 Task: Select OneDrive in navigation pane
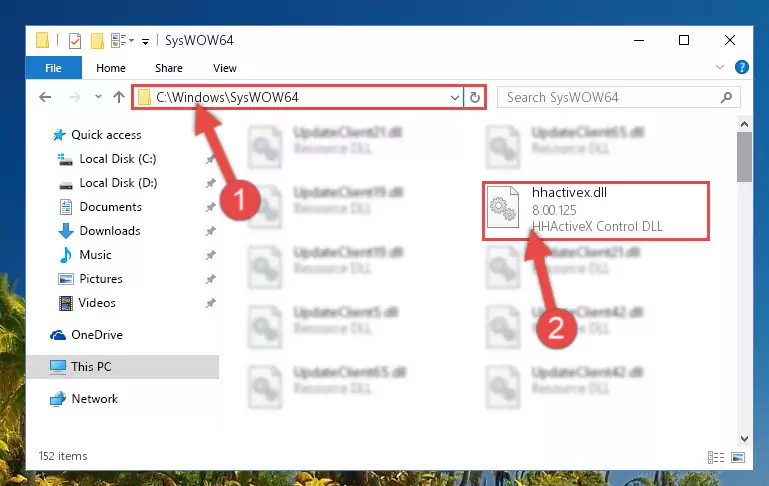tap(97, 334)
